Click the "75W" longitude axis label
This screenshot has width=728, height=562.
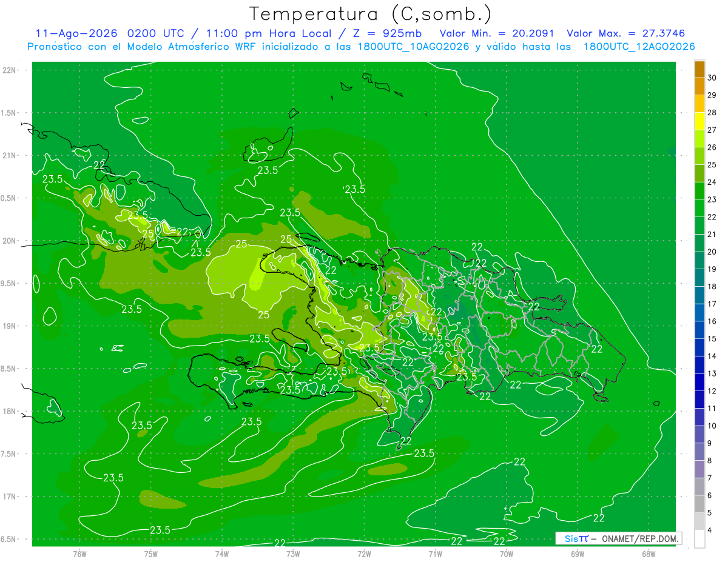tap(150, 554)
